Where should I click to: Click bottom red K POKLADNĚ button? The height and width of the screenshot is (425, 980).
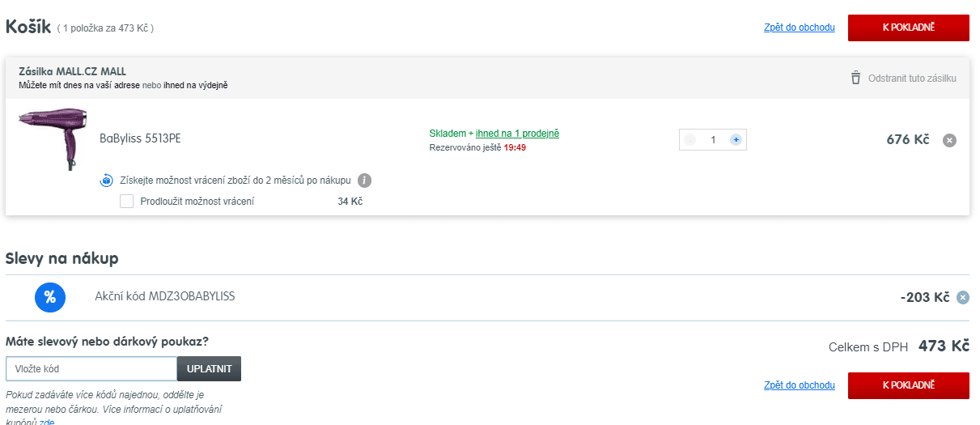[908, 385]
